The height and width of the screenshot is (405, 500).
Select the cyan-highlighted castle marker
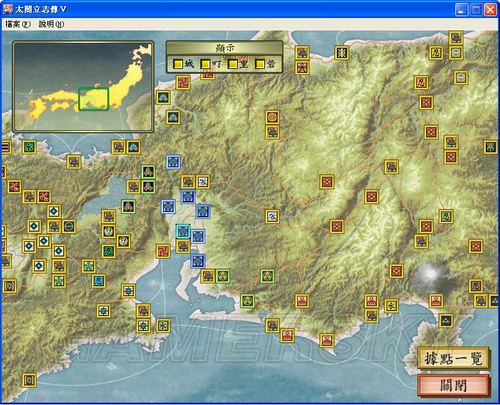coord(183,231)
